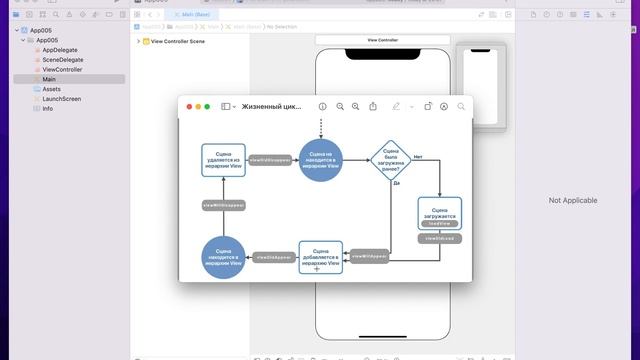Open the Identity inspector
Image resolution: width=640 pixels, height=360 pixels.
pyautogui.click(x=573, y=15)
